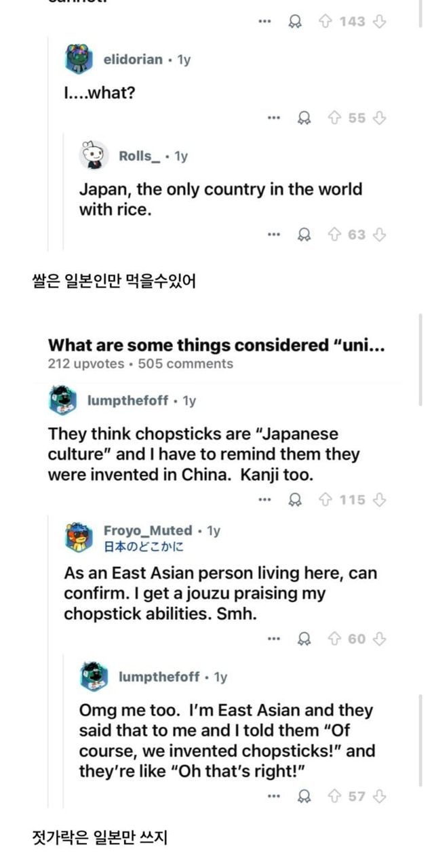The width and height of the screenshot is (434, 868).
Task: Upvote the comment with 57 votes
Action: 334,796
